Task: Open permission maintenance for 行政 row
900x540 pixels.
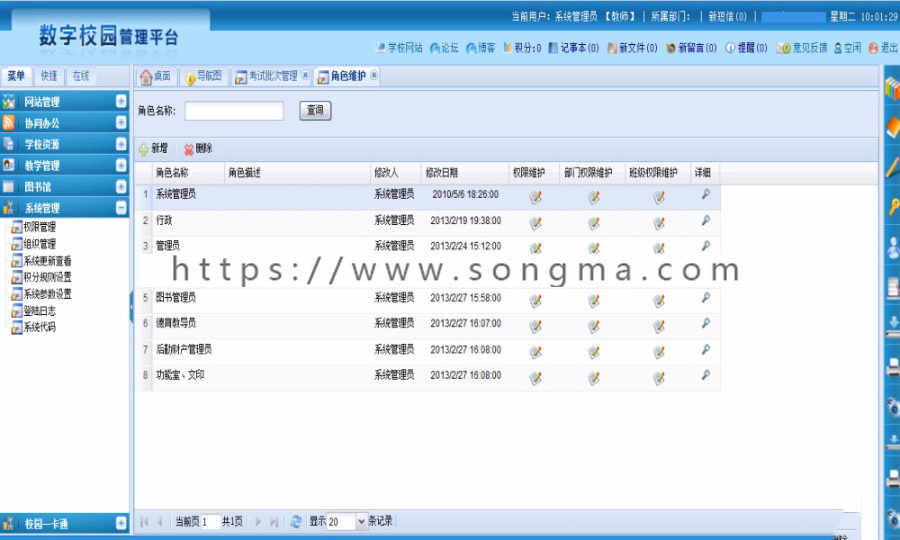Action: click(536, 223)
